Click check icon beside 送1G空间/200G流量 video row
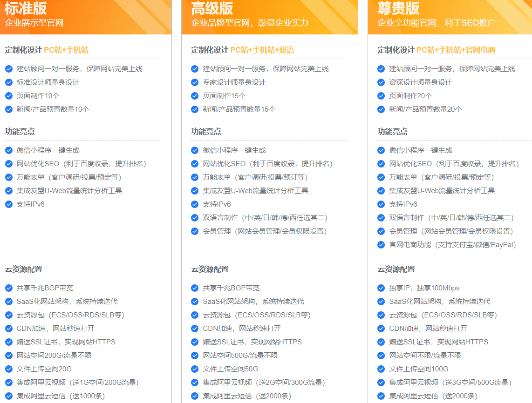The height and width of the screenshot is (403, 532). [9, 383]
